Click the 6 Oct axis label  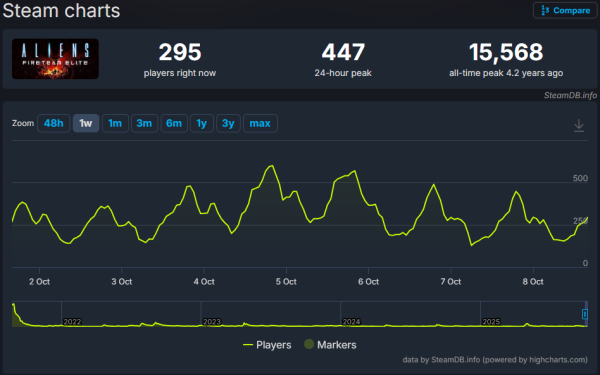(x=368, y=282)
